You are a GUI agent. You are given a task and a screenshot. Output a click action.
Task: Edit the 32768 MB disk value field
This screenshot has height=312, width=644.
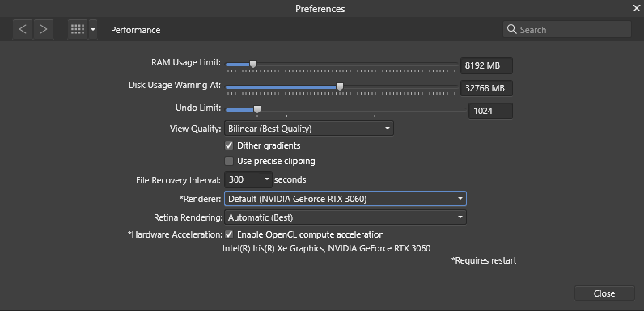coord(486,88)
